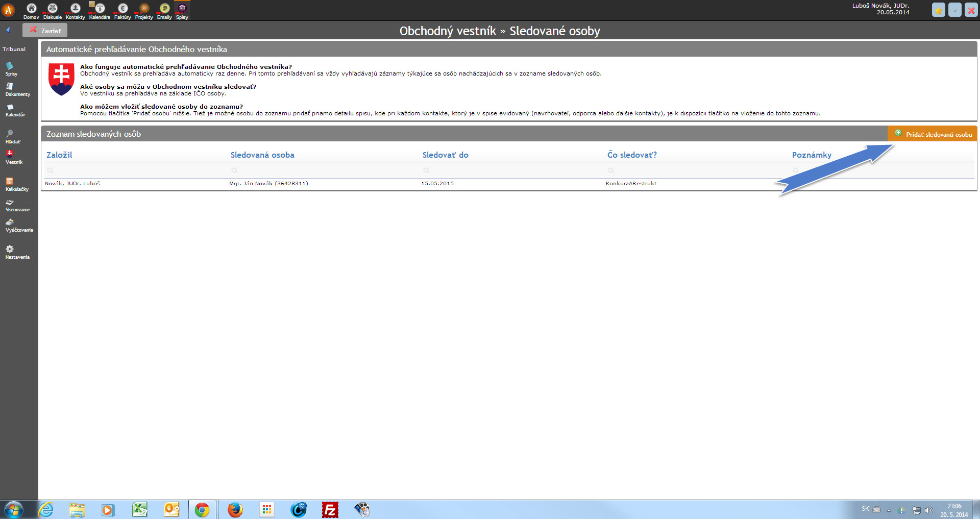Open FileZilla from the taskbar
Screen dimensions: 980x519
click(330, 509)
